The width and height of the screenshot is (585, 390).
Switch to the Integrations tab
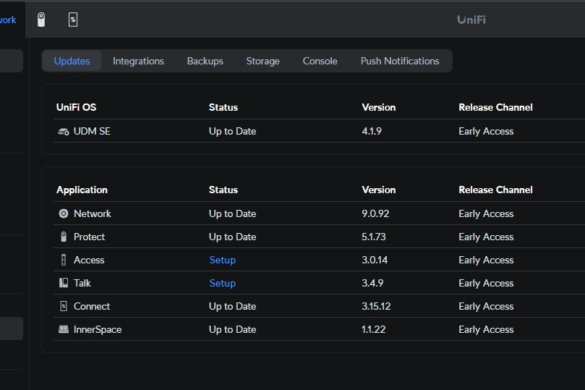[138, 61]
